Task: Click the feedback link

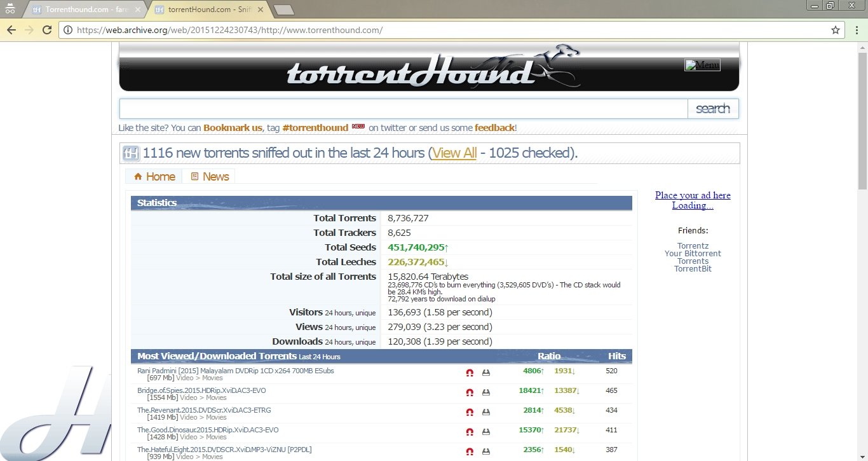Action: tap(494, 128)
